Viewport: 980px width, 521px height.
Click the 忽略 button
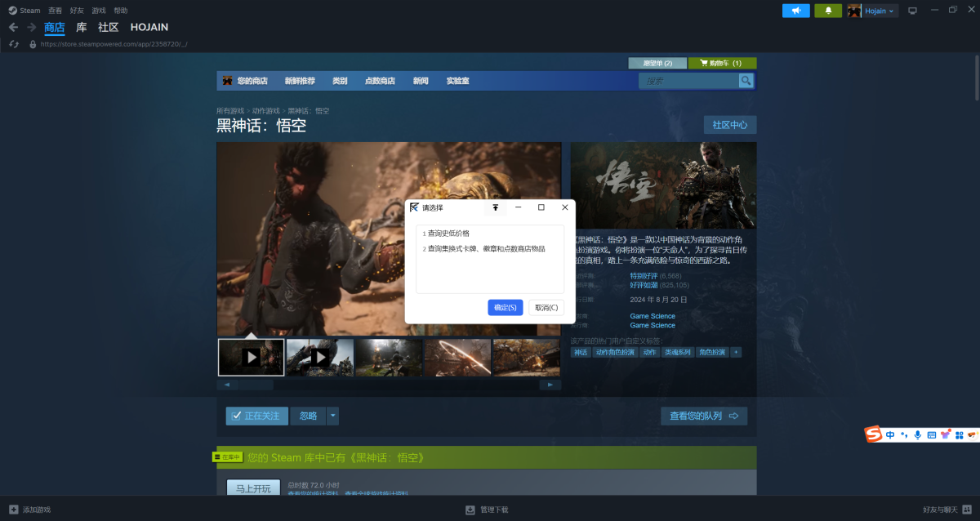point(308,416)
